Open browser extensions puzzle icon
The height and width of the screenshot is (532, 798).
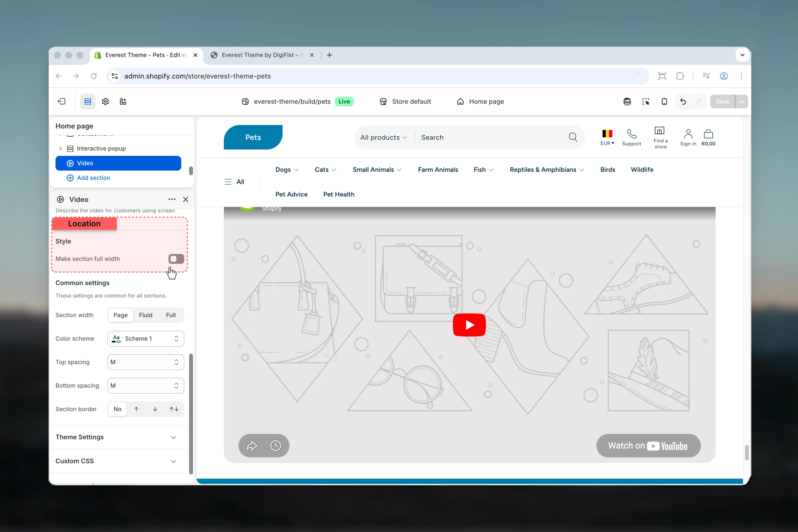click(680, 76)
